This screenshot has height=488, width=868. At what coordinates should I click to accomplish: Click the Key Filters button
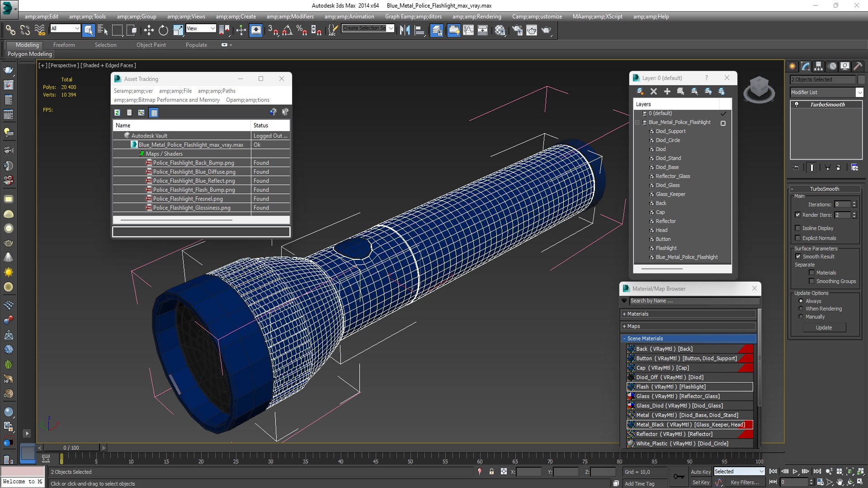click(x=745, y=483)
